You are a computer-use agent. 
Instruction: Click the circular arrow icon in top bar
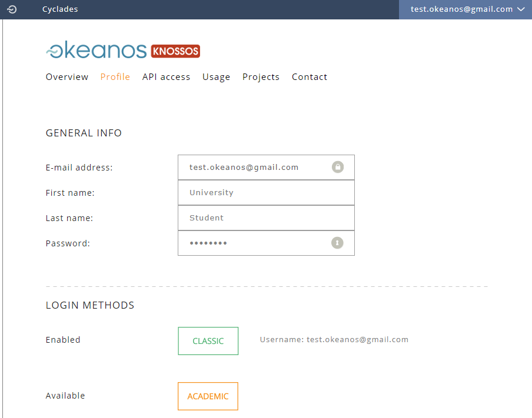coord(12,9)
